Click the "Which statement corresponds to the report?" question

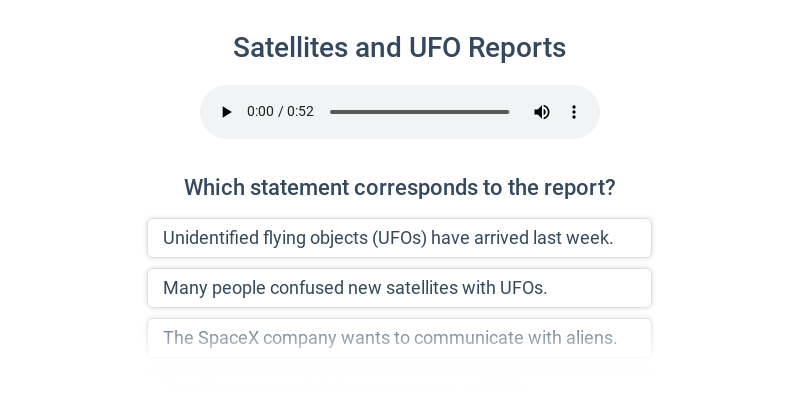399,188
